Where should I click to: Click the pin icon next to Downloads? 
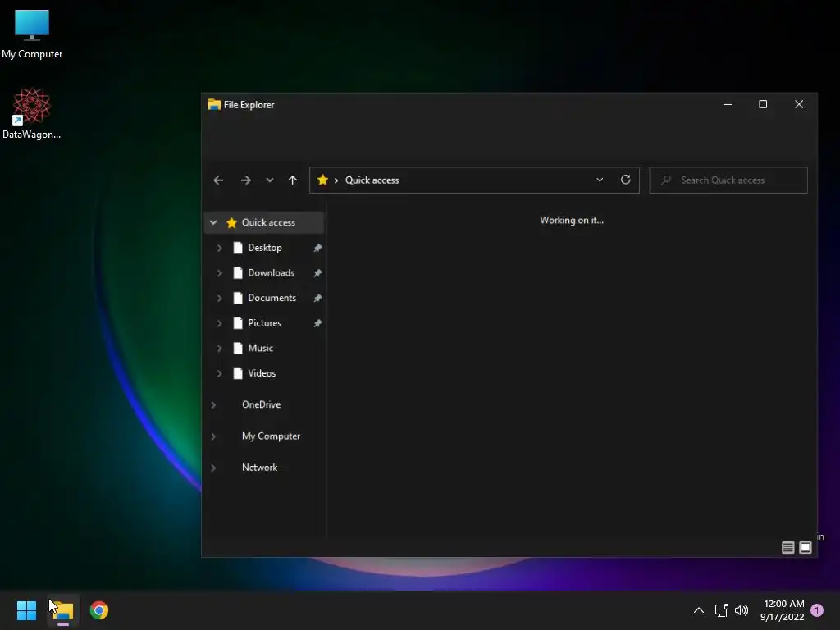[317, 273]
